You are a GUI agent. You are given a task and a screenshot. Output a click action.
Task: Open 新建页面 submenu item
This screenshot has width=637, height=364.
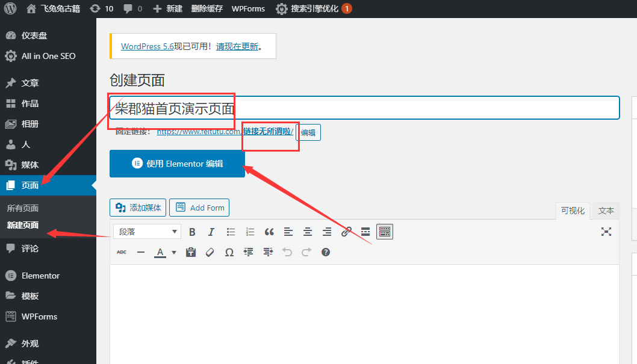click(23, 225)
